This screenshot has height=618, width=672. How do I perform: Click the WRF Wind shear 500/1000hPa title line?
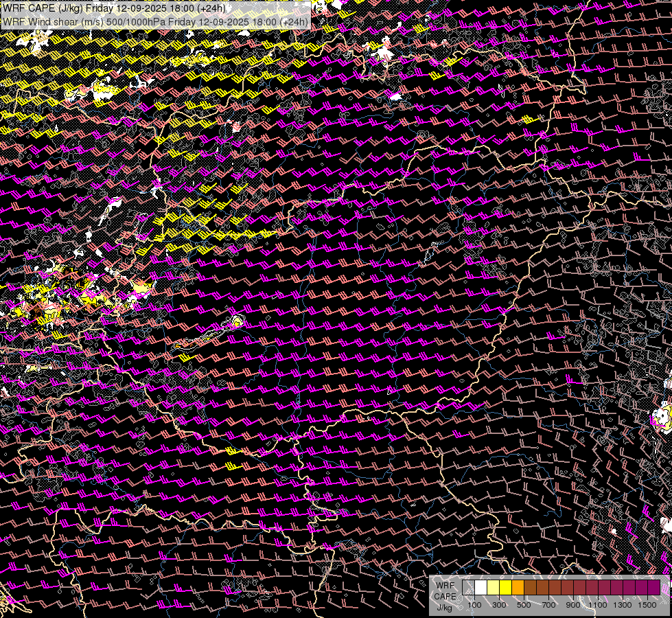coord(155,22)
